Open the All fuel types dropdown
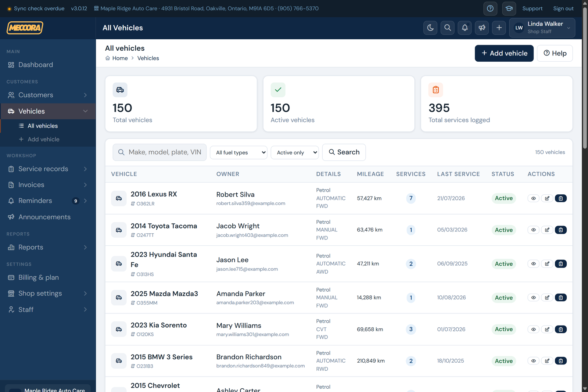 pos(239,152)
